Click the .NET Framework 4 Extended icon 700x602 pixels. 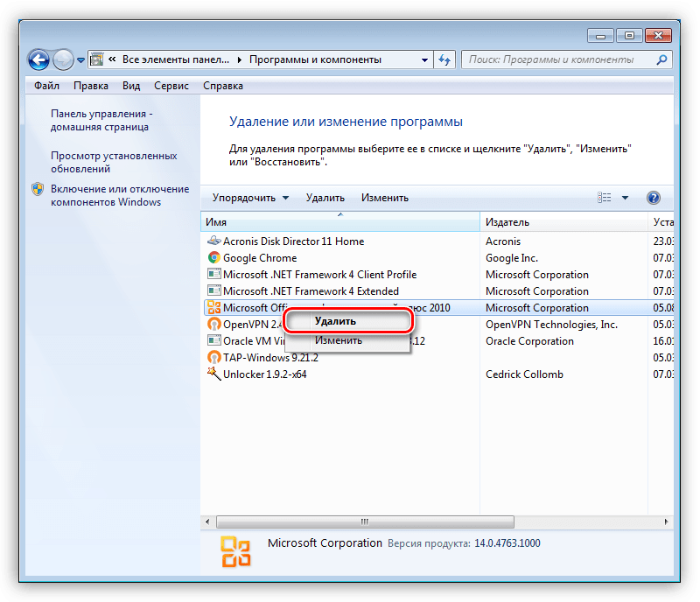[214, 290]
